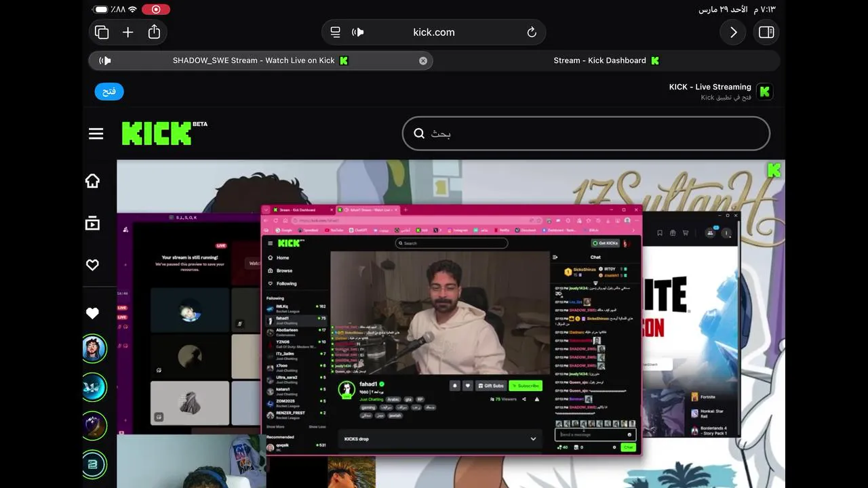868x488 pixels.
Task: Open hamburger menu in streamed Kick window
Action: [270, 243]
